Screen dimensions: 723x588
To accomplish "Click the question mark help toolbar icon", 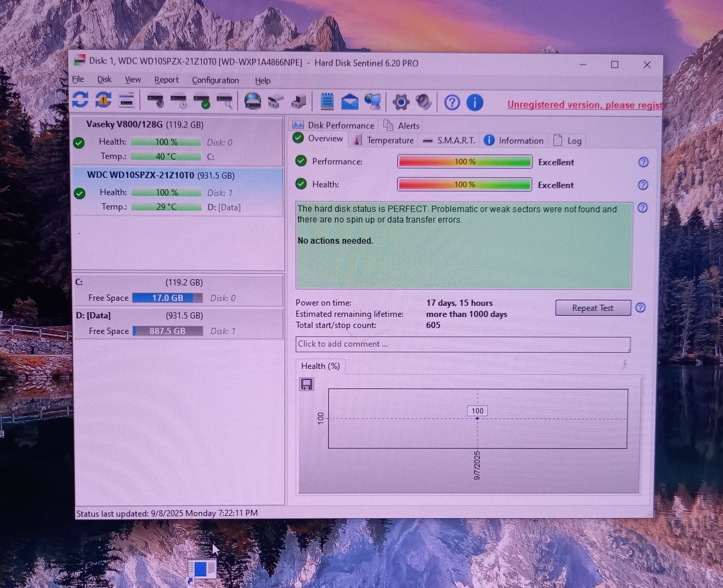I will click(x=452, y=102).
